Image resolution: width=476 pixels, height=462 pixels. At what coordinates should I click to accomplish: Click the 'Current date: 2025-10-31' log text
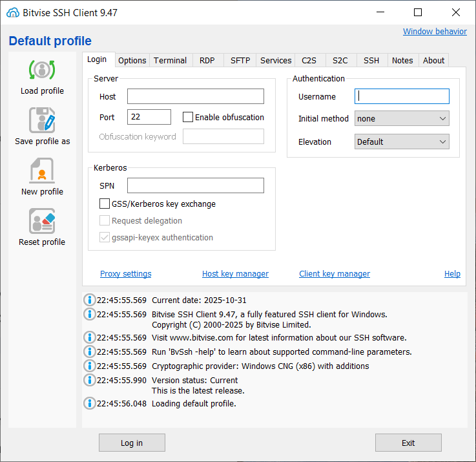pos(199,300)
